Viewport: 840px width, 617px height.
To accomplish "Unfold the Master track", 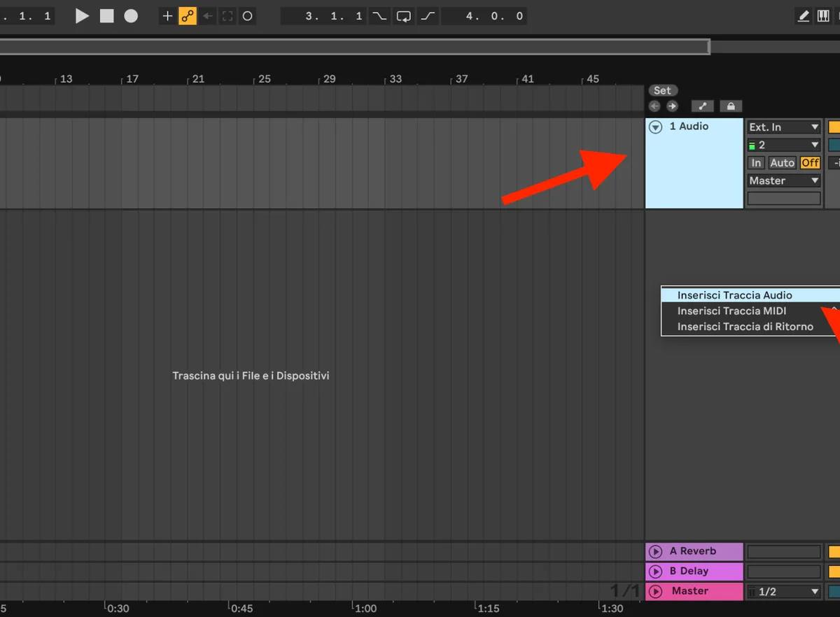I will coord(655,592).
